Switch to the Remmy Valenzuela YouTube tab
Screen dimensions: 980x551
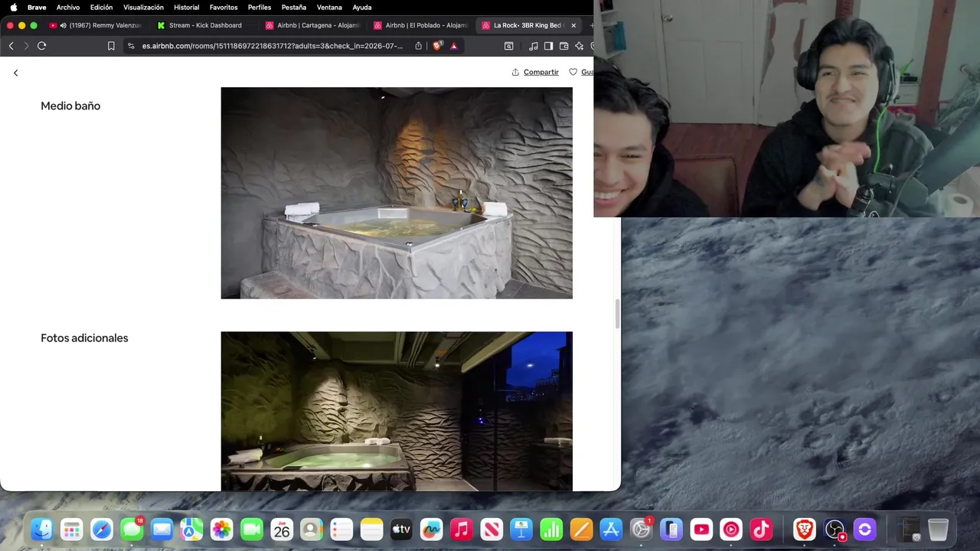97,25
